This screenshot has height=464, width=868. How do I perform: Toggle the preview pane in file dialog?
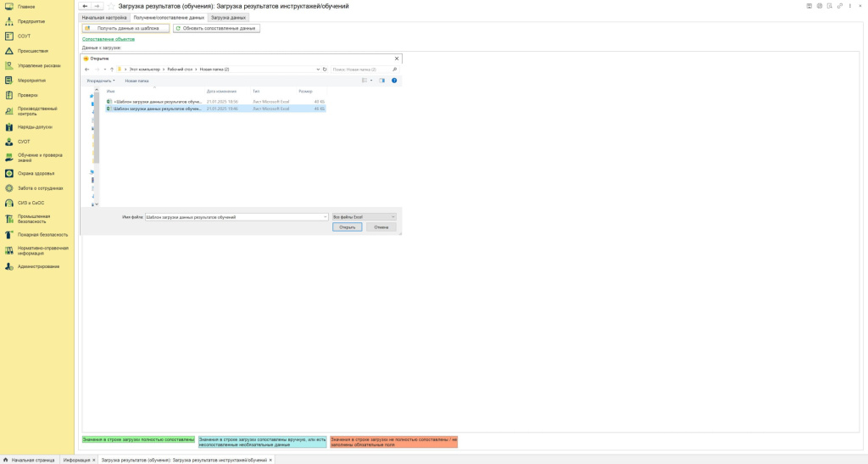[382, 81]
